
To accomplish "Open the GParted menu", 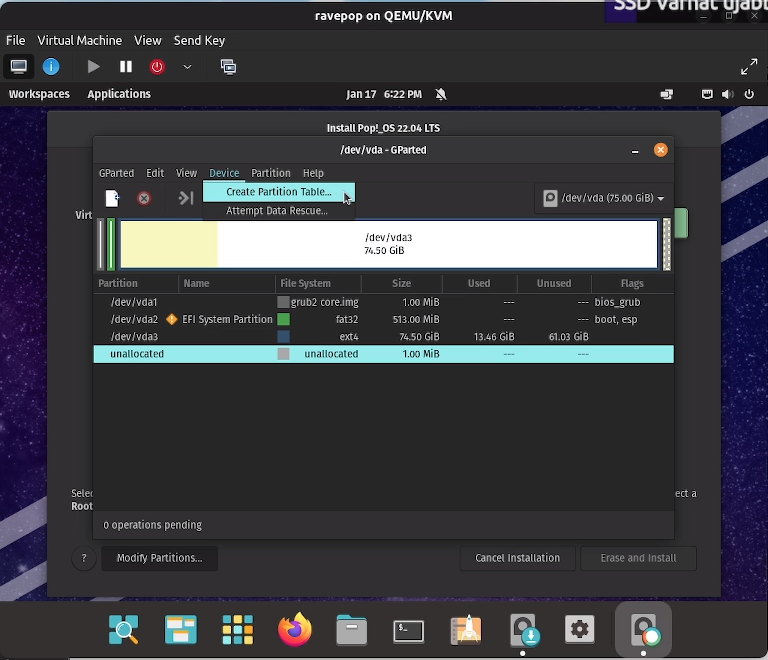I will [x=116, y=173].
